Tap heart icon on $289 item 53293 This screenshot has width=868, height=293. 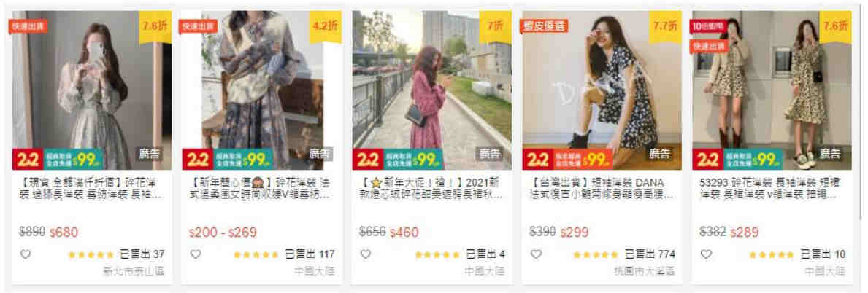(x=705, y=254)
